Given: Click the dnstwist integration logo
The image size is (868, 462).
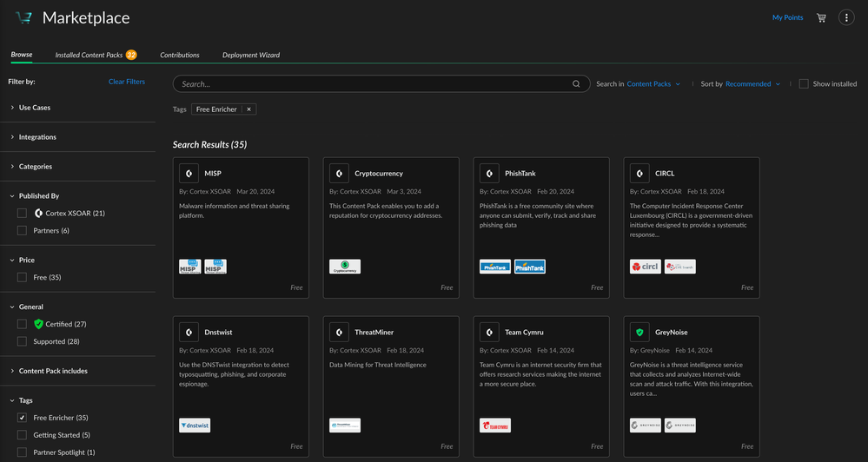Looking at the screenshot, I should click(x=195, y=426).
